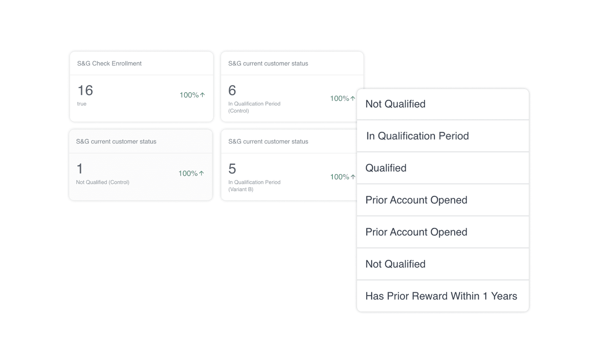Click the value 6 for In Qualification Period
This screenshot has height=364, width=598.
(x=232, y=90)
